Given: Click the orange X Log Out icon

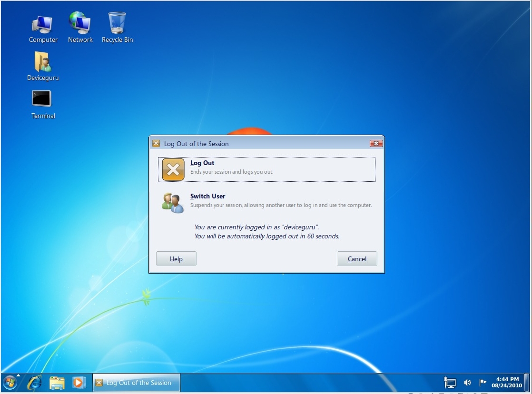Looking at the screenshot, I should tap(173, 169).
